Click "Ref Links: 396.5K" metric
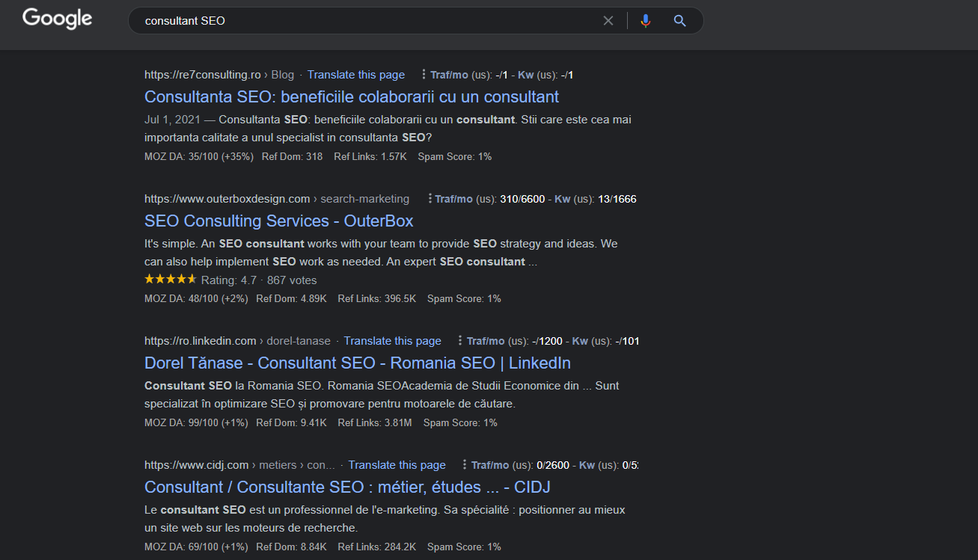This screenshot has width=978, height=560. 377,298
